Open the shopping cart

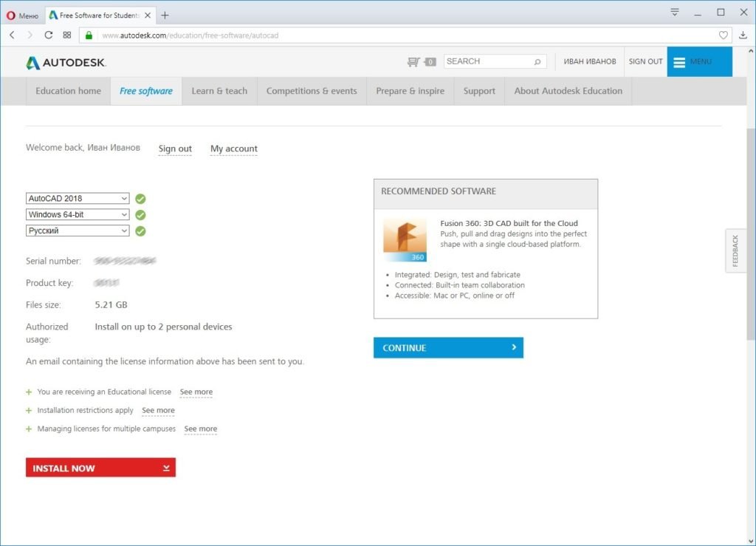[422, 62]
